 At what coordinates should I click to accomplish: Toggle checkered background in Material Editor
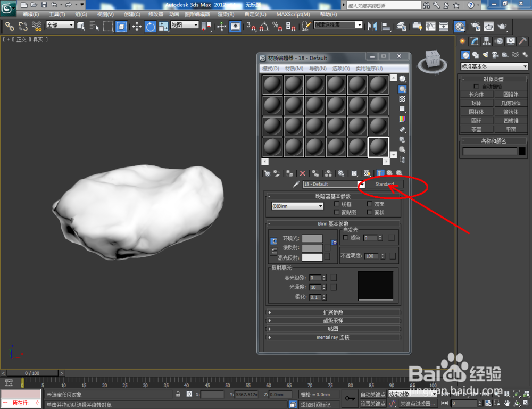[402, 99]
